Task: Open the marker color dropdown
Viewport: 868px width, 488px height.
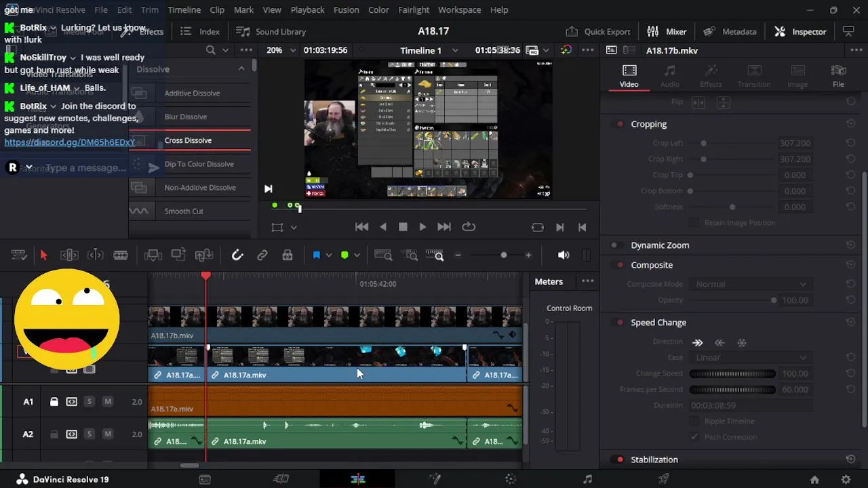Action: [357, 256]
